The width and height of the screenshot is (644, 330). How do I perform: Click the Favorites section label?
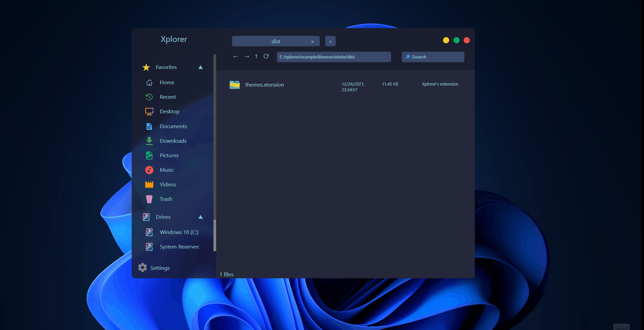pyautogui.click(x=166, y=67)
